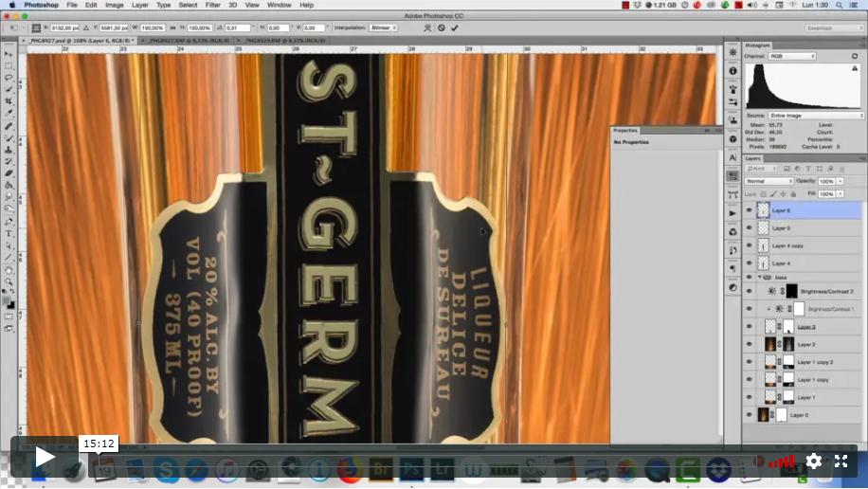The width and height of the screenshot is (868, 489).
Task: Hide the base group visibility eye
Action: click(749, 277)
